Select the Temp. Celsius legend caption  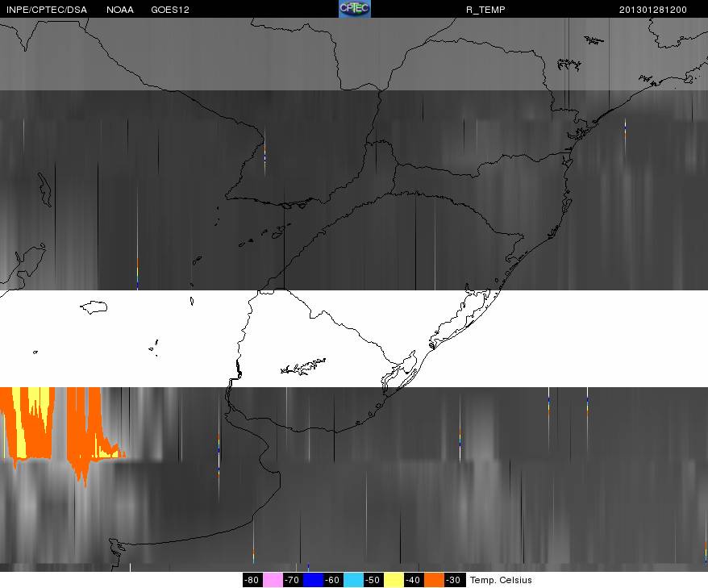[x=501, y=580]
